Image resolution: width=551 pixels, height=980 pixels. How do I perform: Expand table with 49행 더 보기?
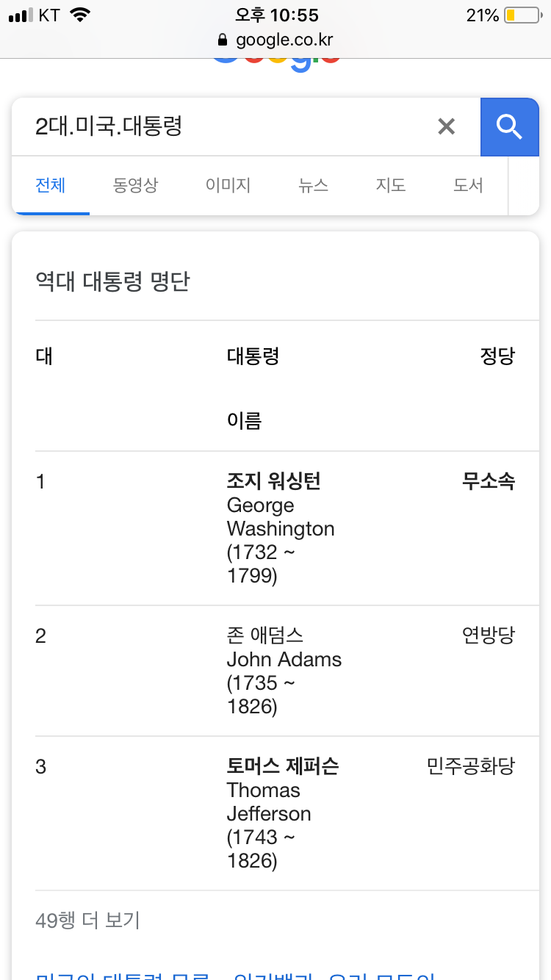click(87, 920)
